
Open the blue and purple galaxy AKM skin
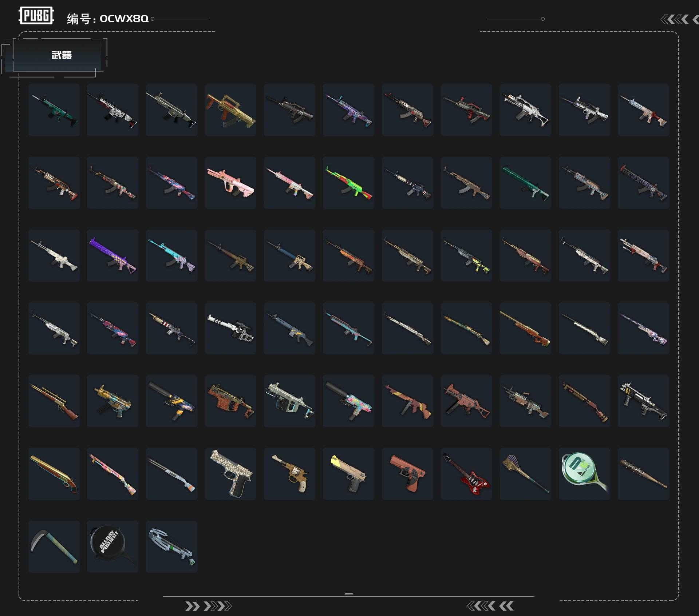point(171,183)
